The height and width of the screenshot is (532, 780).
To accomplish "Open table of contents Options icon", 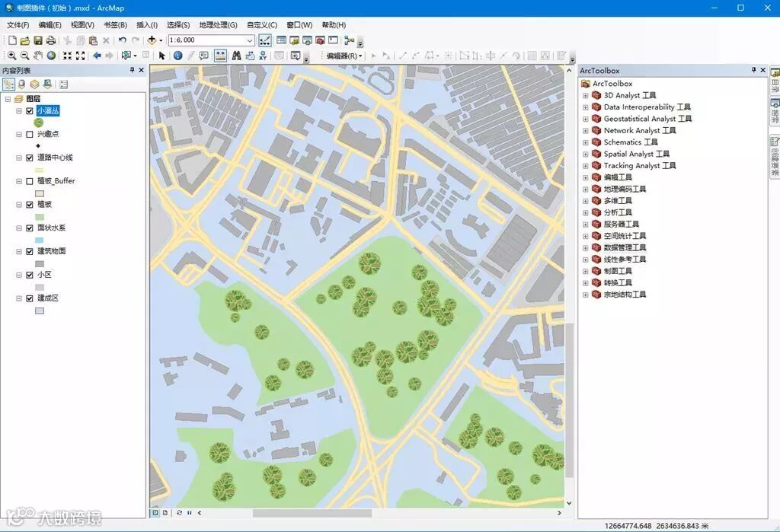I will [x=64, y=84].
